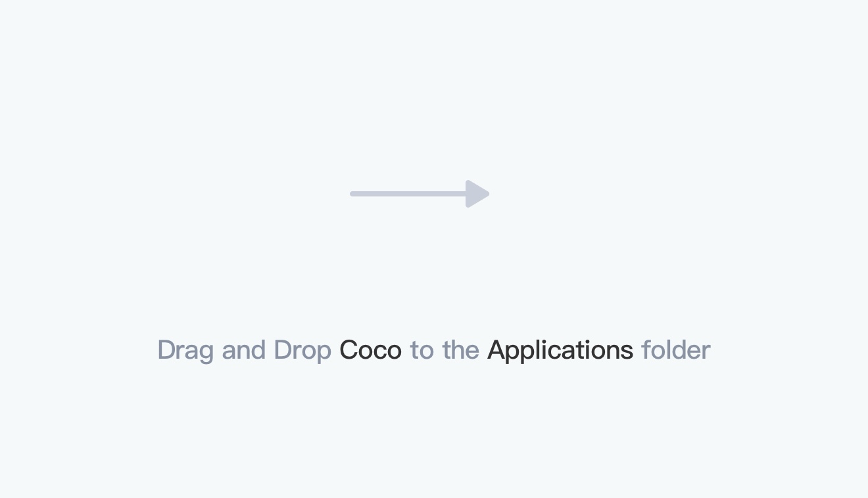This screenshot has height=498, width=868.
Task: Click the capital "D" of Drag
Action: pyautogui.click(x=166, y=350)
